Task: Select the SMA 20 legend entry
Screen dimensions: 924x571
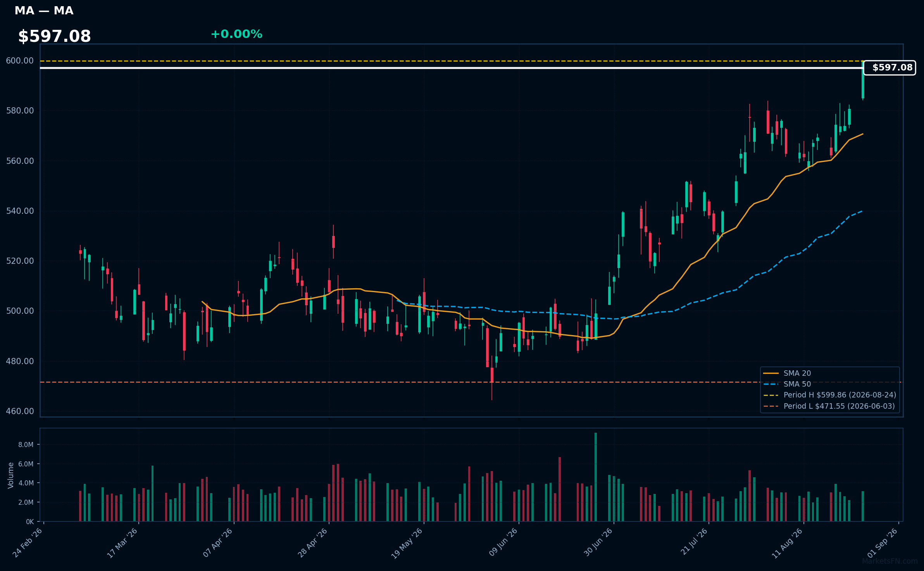Action: pos(787,373)
